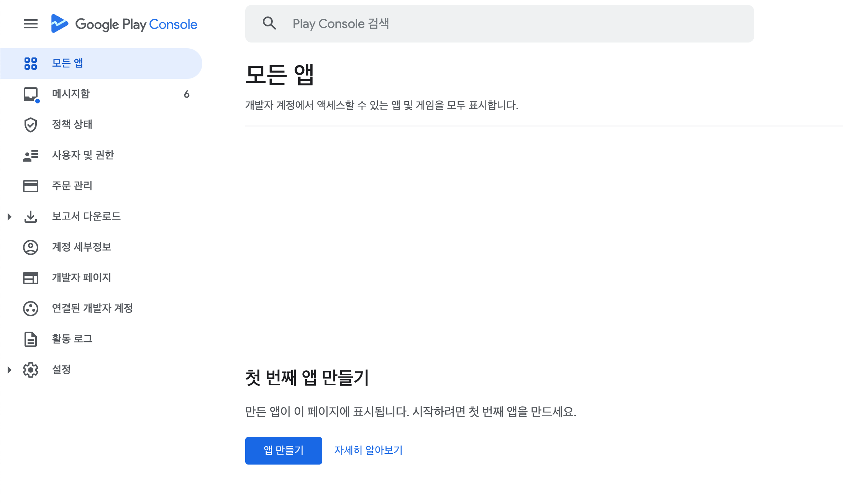Image resolution: width=843 pixels, height=504 pixels.
Task: Open 보고서 다운로드 menu item
Action: pos(86,216)
